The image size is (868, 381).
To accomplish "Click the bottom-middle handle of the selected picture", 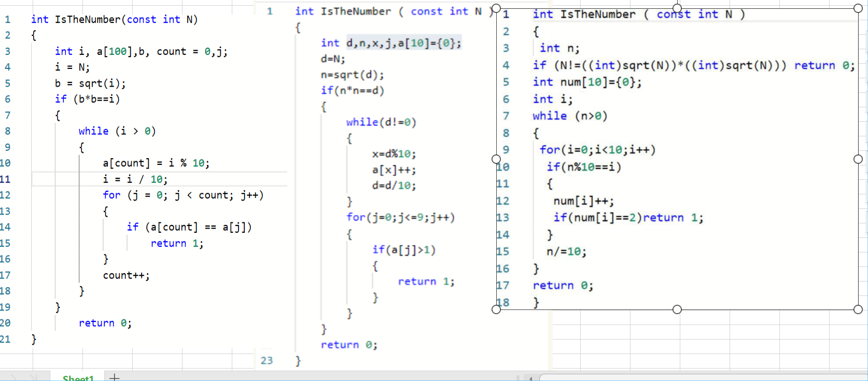I will click(x=677, y=309).
